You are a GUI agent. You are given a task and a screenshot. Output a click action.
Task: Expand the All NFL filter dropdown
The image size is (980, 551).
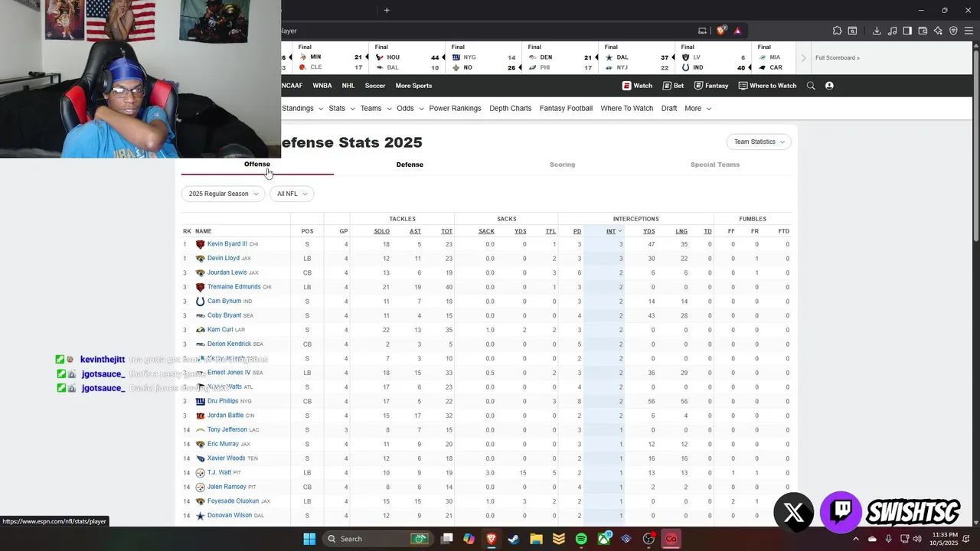(292, 194)
